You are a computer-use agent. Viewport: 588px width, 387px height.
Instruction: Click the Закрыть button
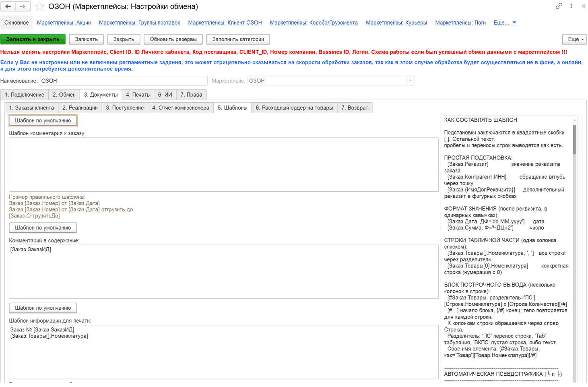pos(124,39)
